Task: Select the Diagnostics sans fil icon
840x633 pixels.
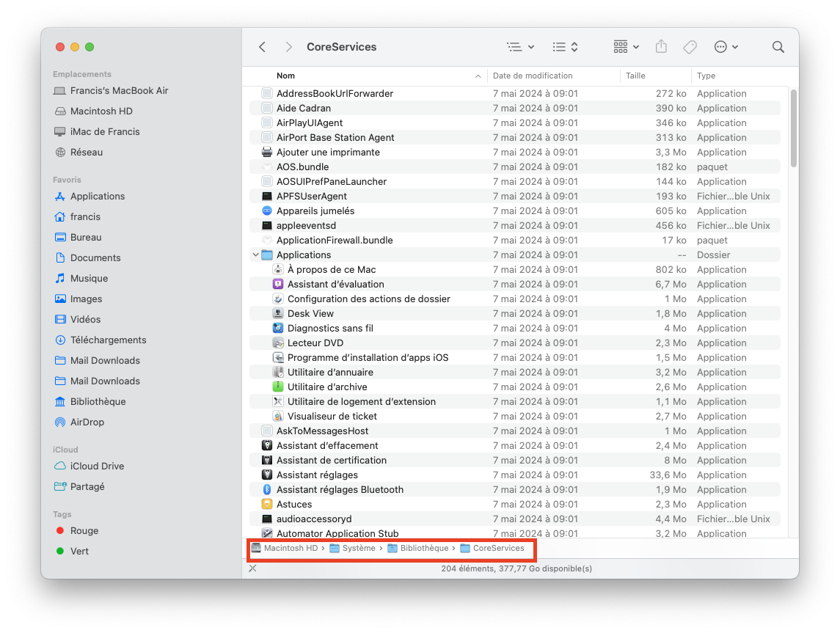Action: tap(278, 329)
